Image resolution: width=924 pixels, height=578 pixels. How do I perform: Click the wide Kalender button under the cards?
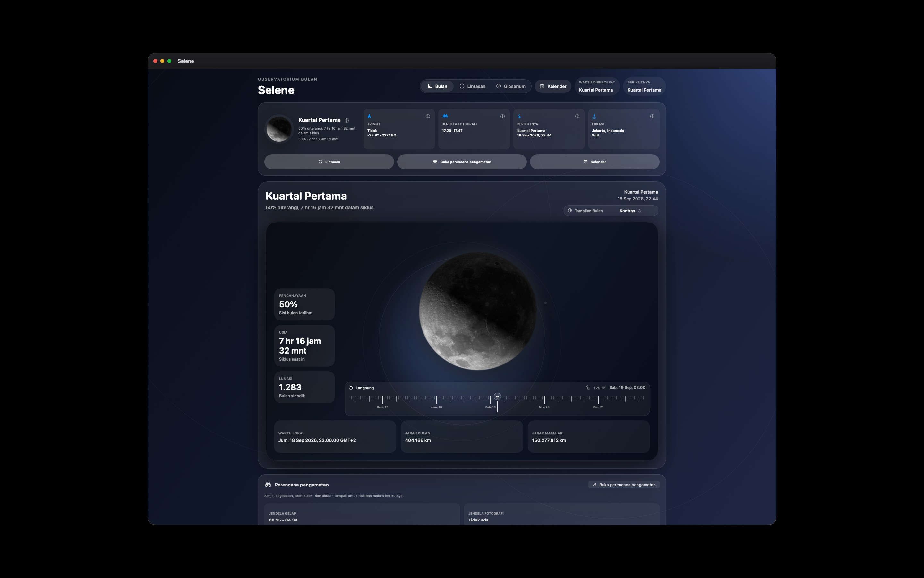tap(595, 162)
